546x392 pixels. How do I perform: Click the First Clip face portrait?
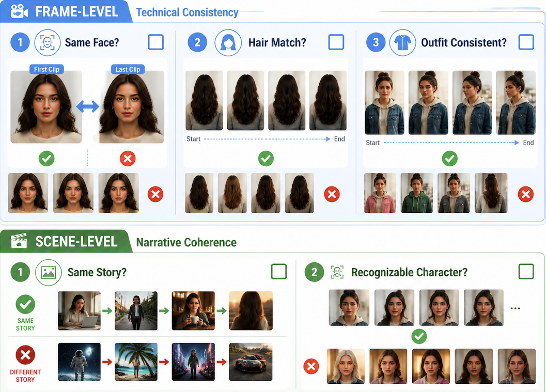(x=46, y=107)
